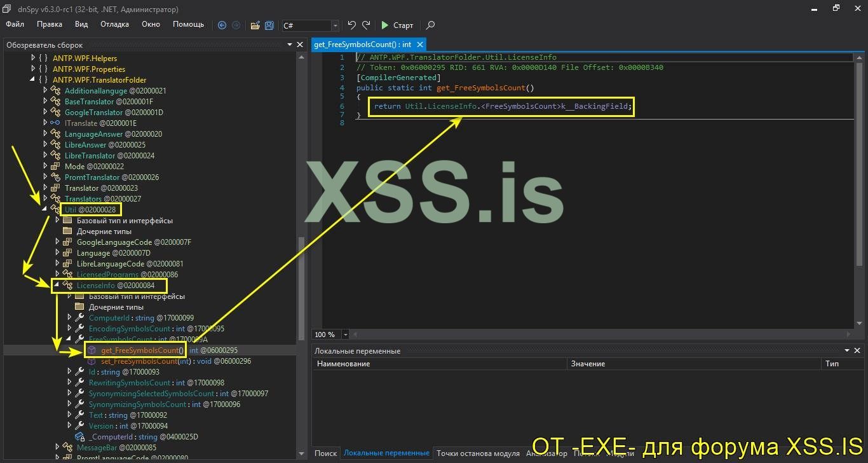Click the navigate backward arrow icon
The width and height of the screenshot is (868, 463).
[x=222, y=25]
